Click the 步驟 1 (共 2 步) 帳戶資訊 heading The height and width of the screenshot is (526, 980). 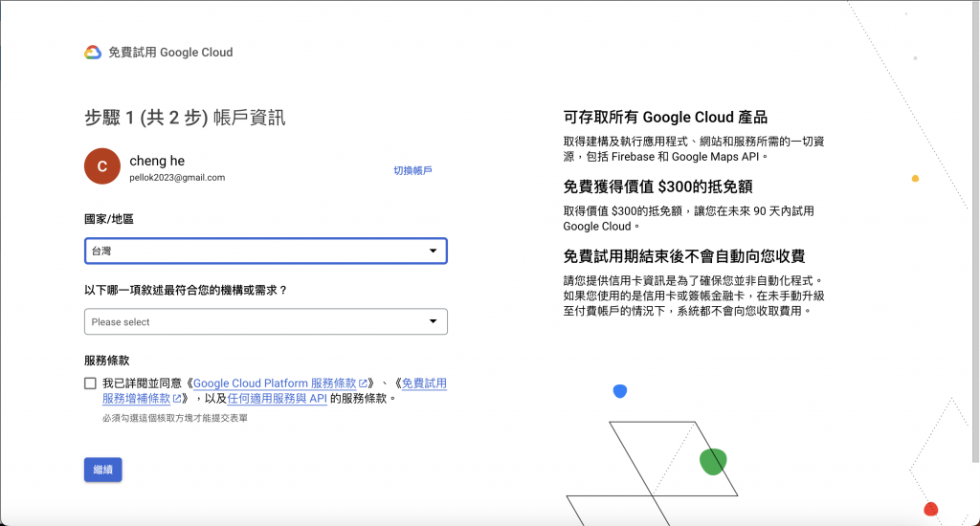pos(185,118)
